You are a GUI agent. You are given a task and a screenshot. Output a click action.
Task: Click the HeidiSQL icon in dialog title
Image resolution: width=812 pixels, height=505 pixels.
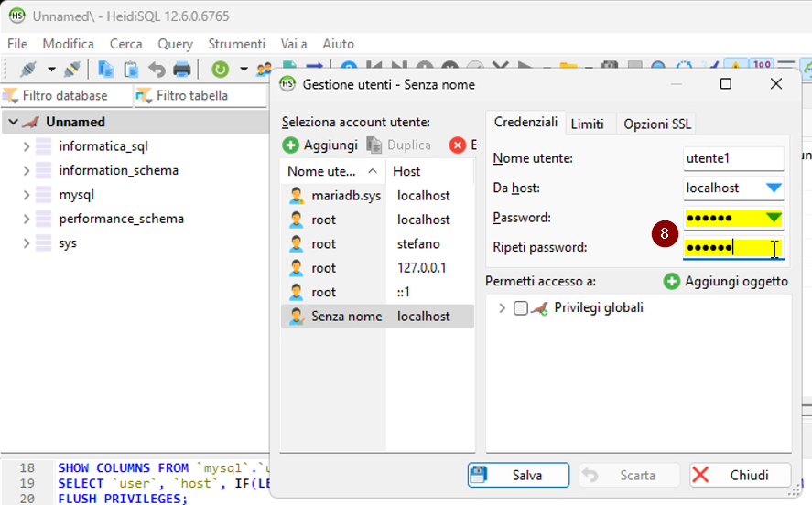(287, 84)
